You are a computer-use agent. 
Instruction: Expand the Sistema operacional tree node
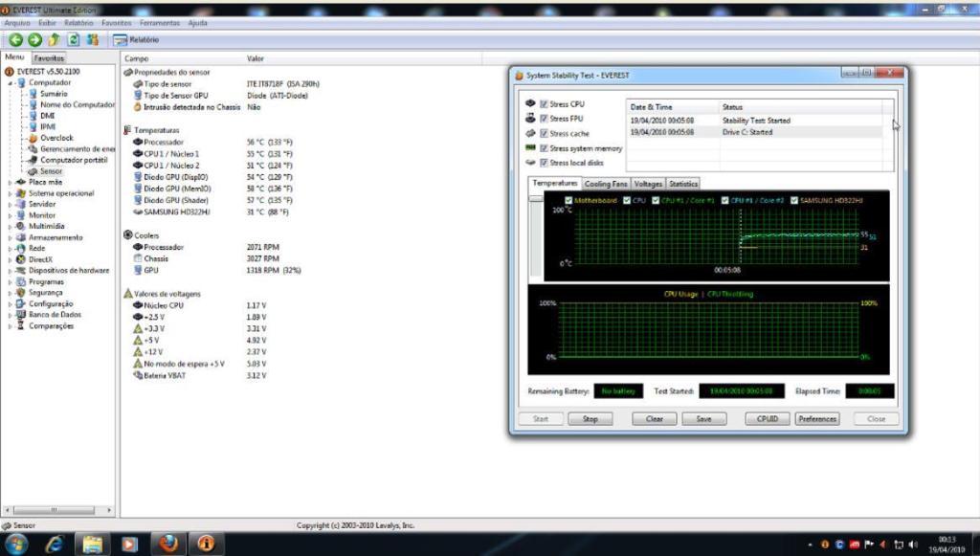tap(10, 193)
